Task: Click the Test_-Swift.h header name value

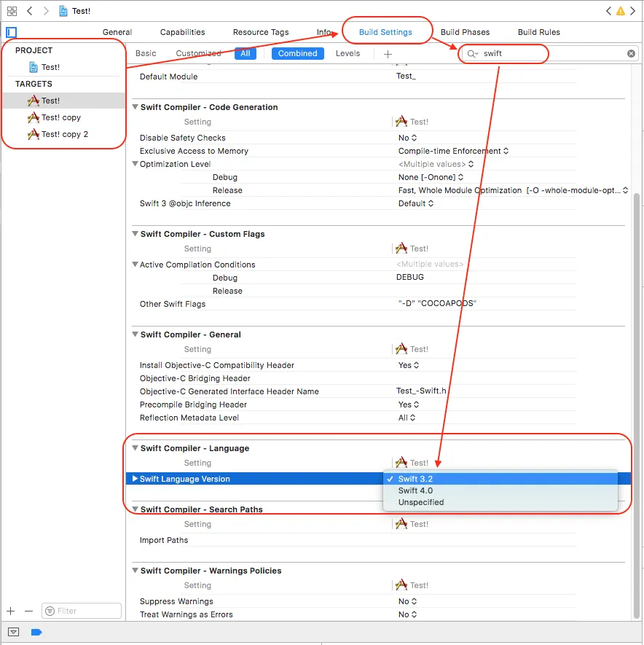Action: point(421,391)
